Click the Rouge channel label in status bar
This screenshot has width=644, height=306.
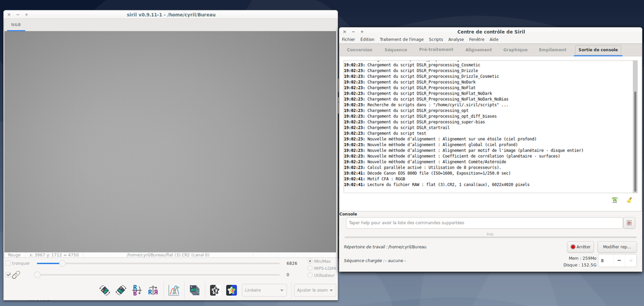(x=14, y=254)
